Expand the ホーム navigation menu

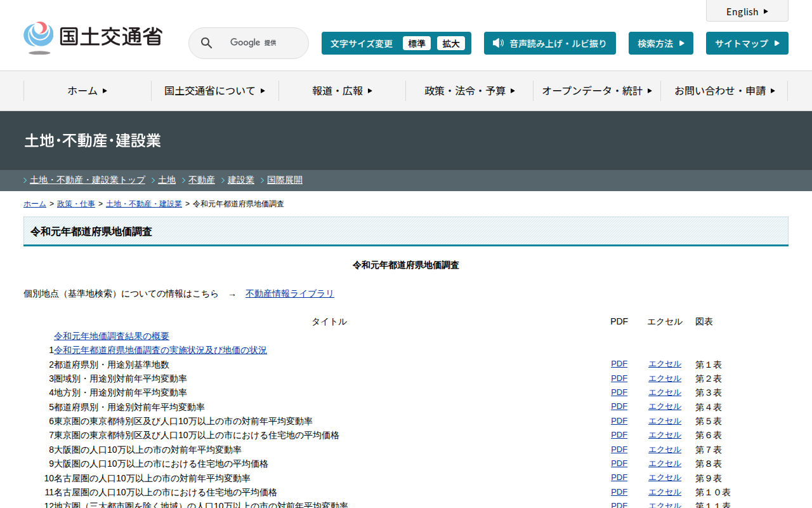coord(88,91)
